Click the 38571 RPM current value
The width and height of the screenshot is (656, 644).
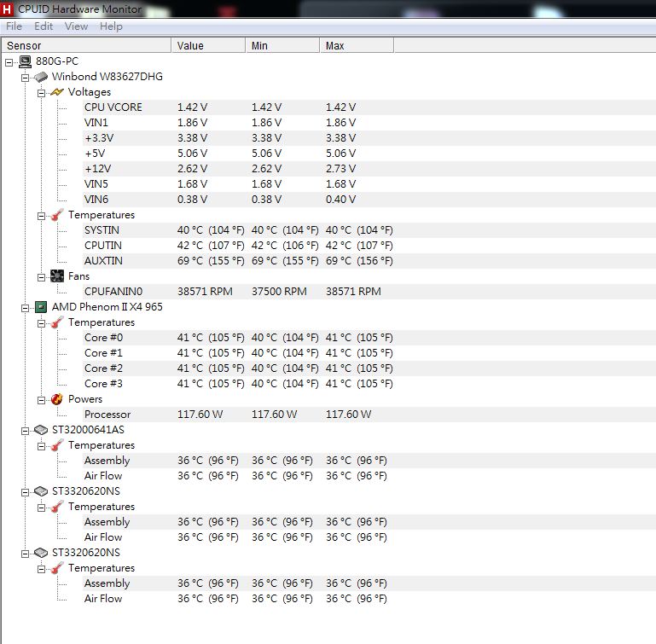[x=205, y=292]
